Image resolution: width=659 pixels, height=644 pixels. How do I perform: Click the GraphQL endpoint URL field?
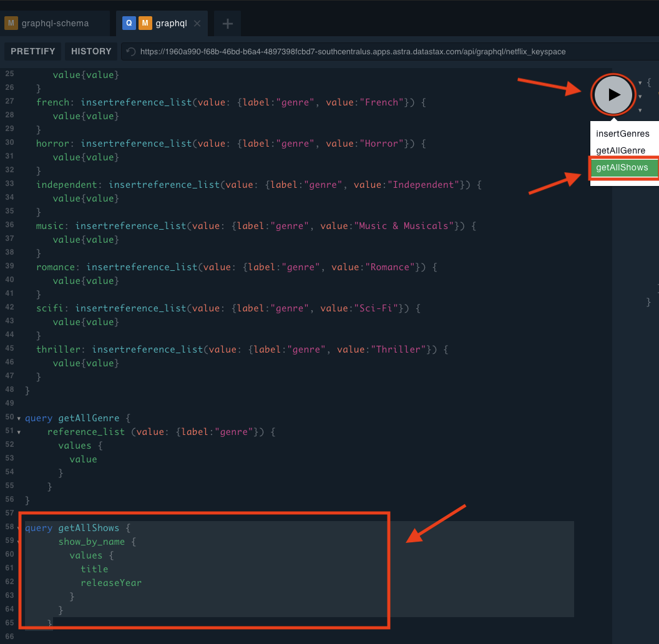391,52
